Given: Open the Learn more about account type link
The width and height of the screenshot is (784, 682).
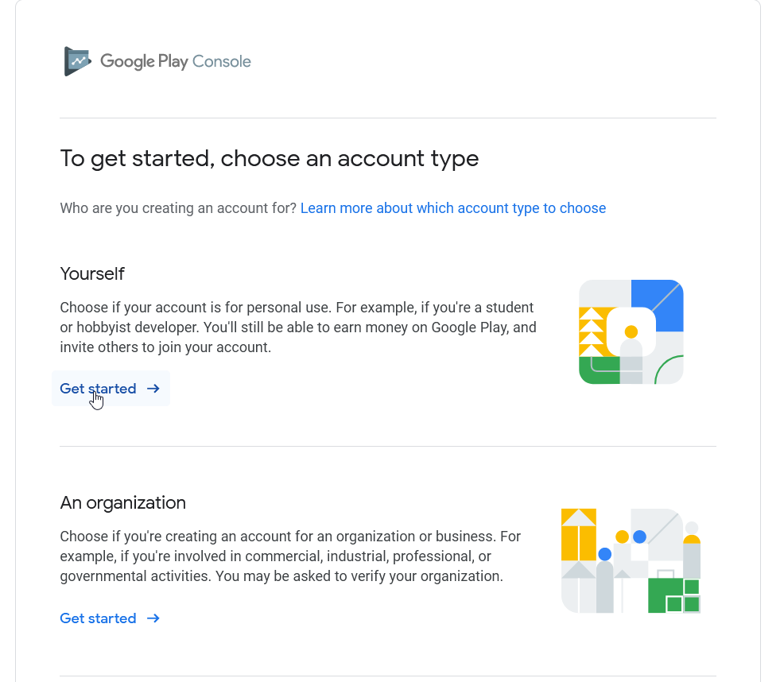Looking at the screenshot, I should [453, 208].
